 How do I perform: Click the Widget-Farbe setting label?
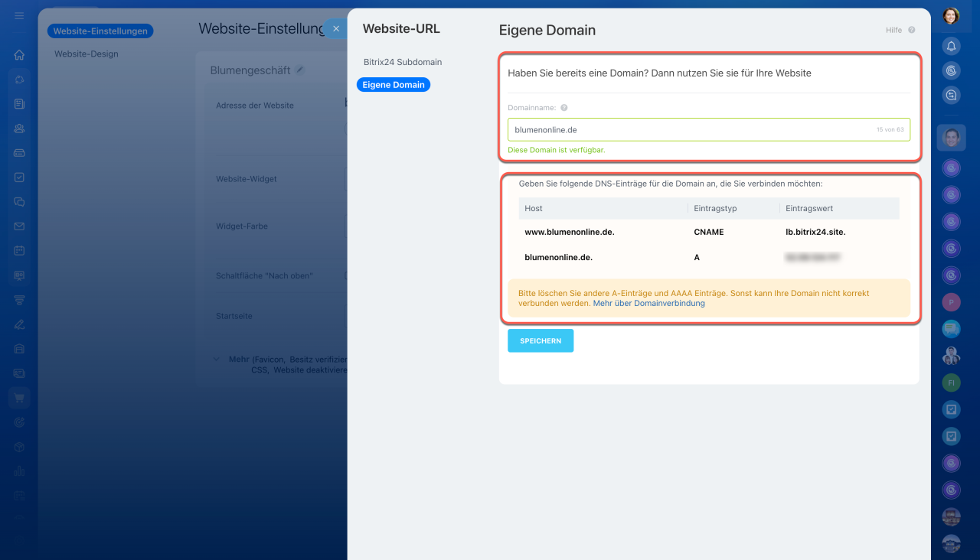pyautogui.click(x=242, y=226)
